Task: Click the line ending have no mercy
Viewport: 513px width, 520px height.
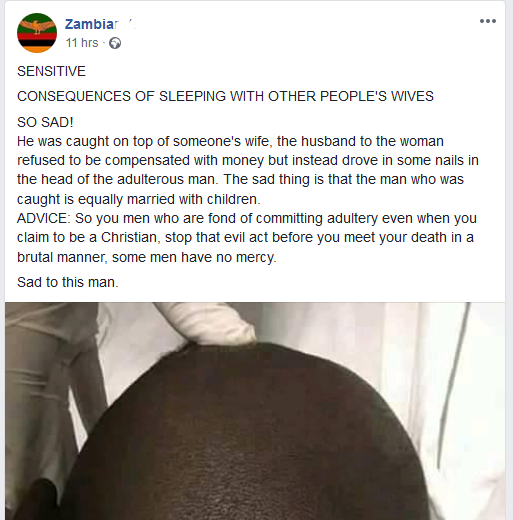Action: coord(147,257)
